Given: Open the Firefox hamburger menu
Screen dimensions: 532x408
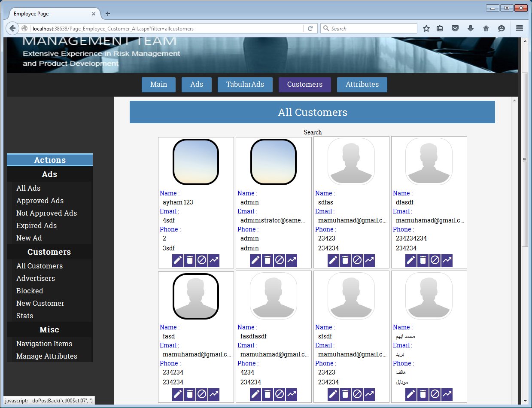Looking at the screenshot, I should (x=519, y=28).
